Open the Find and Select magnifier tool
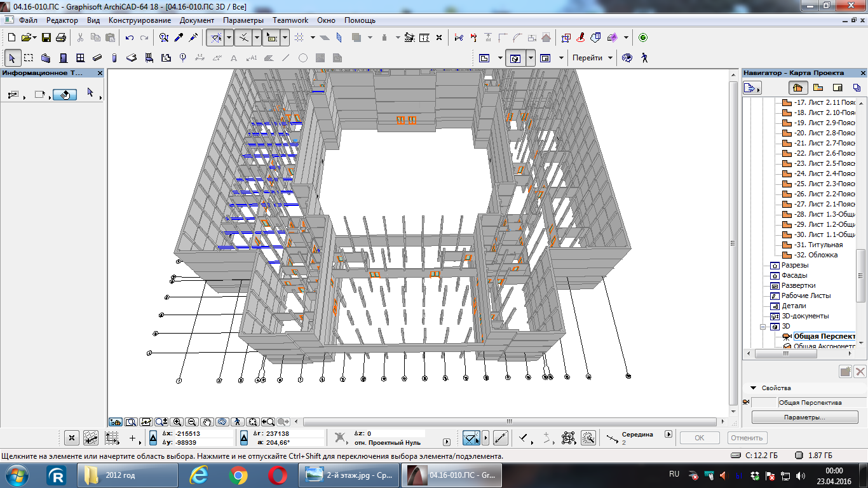This screenshot has width=868, height=488. (164, 37)
